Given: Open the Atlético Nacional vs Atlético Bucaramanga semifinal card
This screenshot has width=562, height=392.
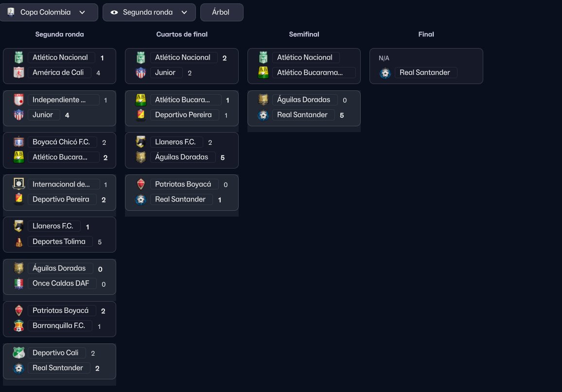Looking at the screenshot, I should 304,66.
